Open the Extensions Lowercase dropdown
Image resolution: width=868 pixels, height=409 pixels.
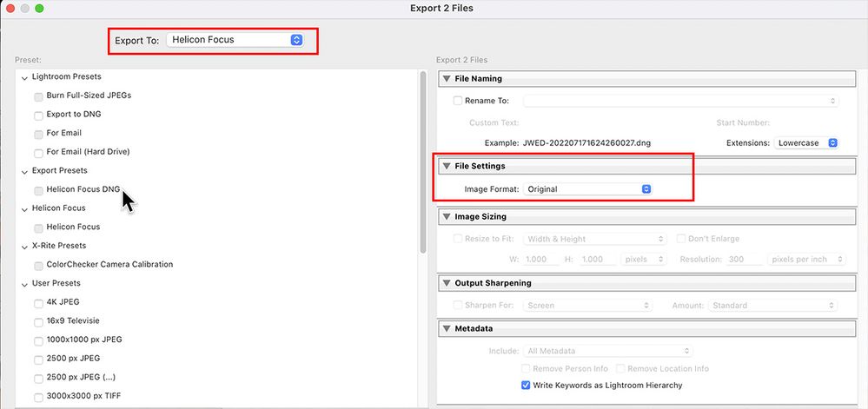tap(805, 142)
